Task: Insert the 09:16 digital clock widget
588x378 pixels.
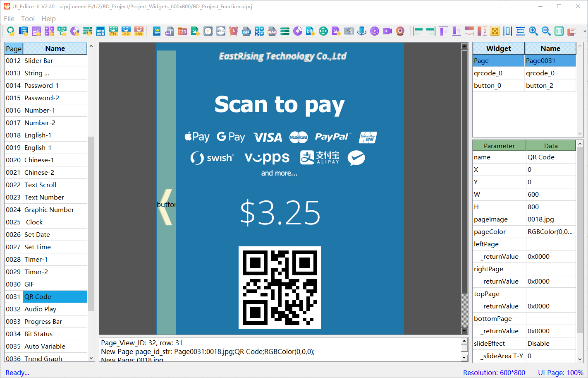Action: click(x=221, y=31)
